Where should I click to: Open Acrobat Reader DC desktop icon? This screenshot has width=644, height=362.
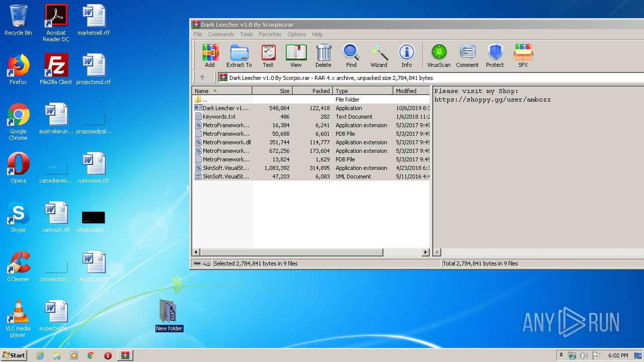(x=56, y=23)
